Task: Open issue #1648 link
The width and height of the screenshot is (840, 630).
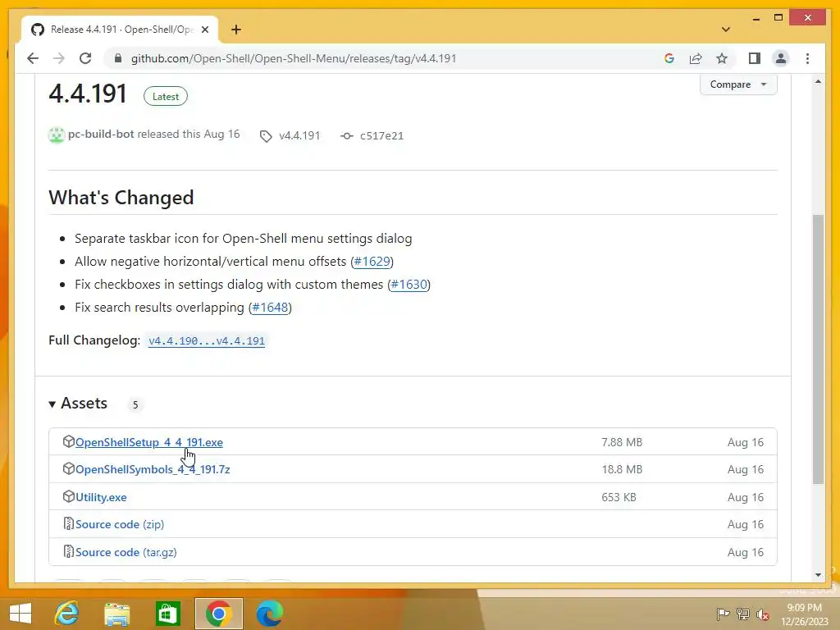Action: pos(270,308)
